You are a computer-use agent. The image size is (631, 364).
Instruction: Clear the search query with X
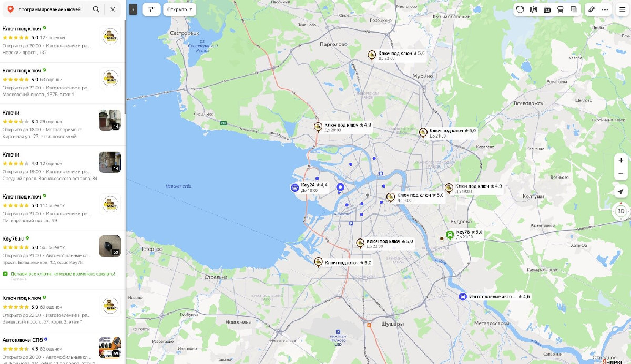(x=113, y=9)
